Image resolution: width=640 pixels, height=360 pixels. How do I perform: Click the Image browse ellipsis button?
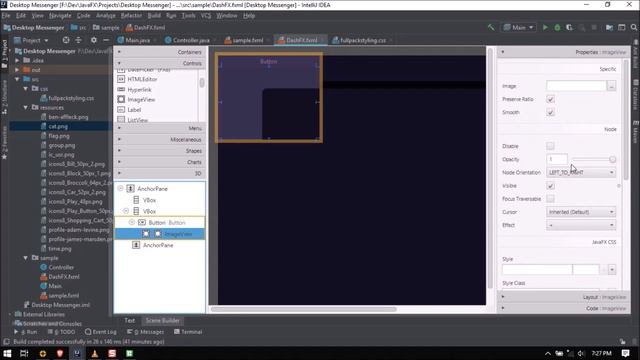[x=611, y=86]
